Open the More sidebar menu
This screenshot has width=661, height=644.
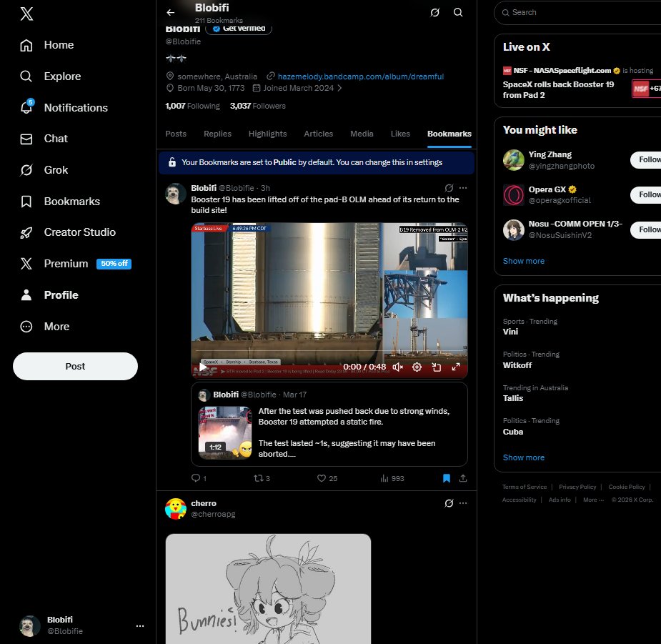pos(45,327)
